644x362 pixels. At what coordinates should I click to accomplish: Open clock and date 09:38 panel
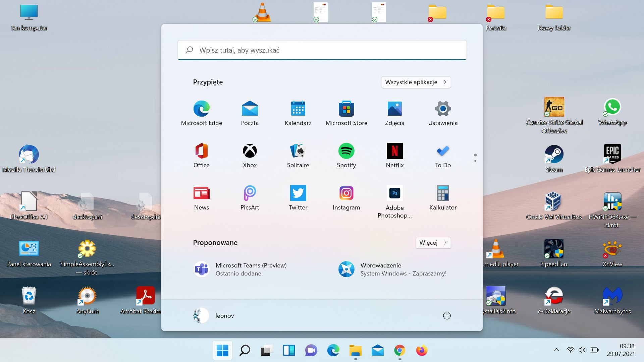[621, 350]
